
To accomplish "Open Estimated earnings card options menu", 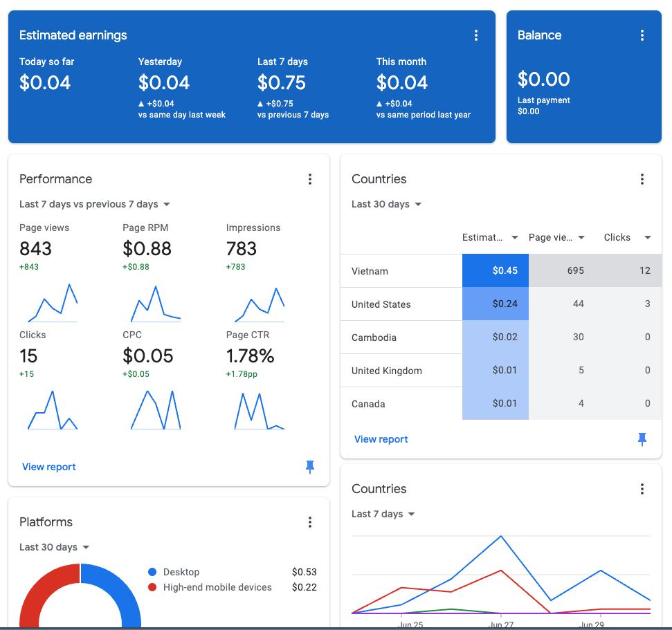I will (475, 35).
